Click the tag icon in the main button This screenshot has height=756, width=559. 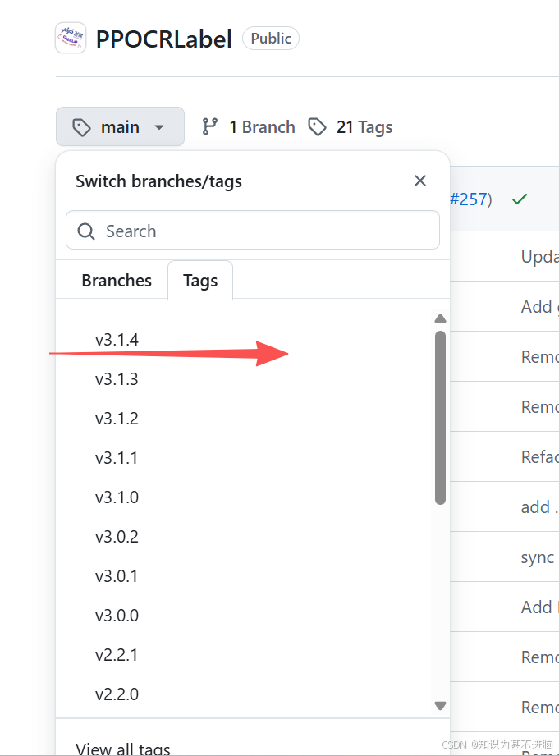pyautogui.click(x=81, y=127)
